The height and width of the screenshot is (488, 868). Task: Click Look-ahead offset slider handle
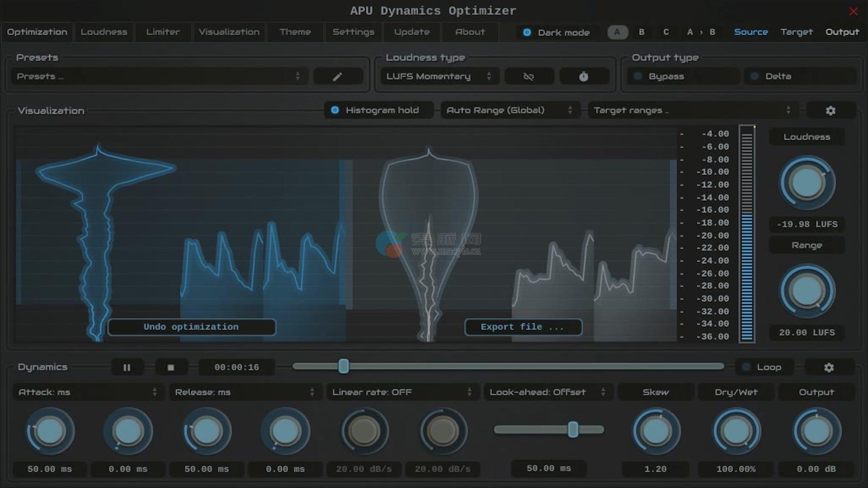click(573, 429)
